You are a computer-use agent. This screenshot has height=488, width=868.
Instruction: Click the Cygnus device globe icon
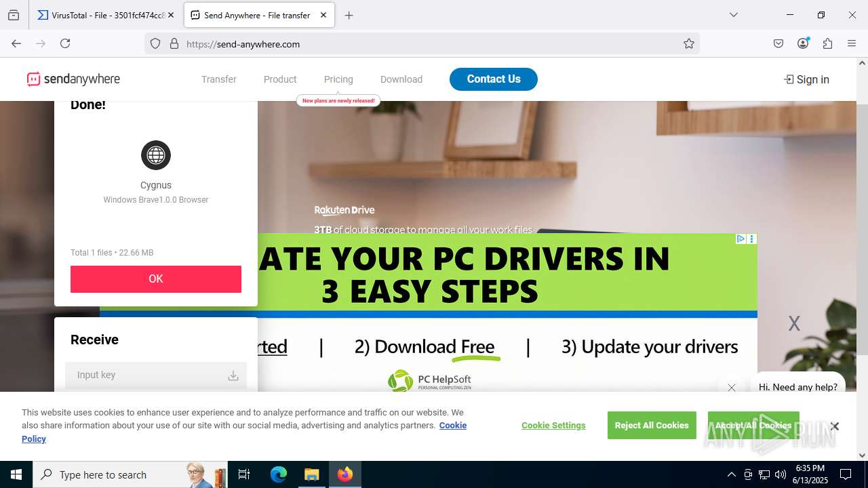coord(156,155)
